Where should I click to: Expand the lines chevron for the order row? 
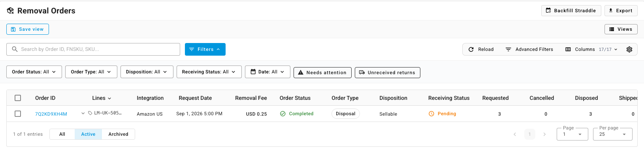(83, 113)
